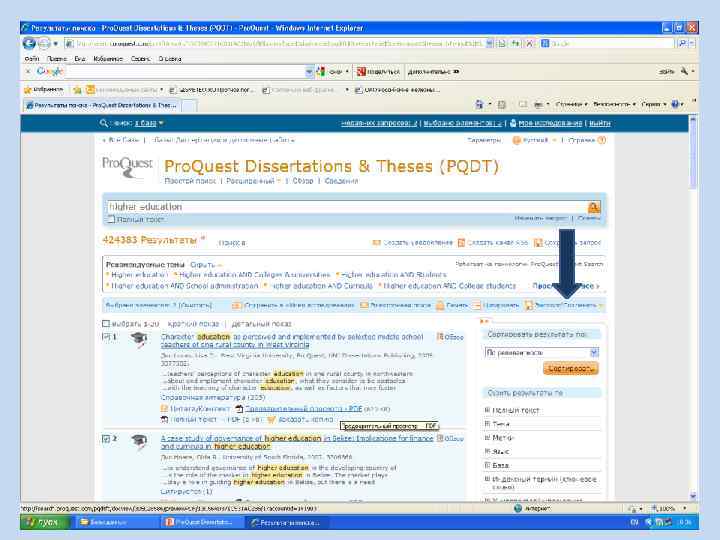Image resolution: width=720 pixels, height=540 pixels.
Task: Uncheck the checkbox of result 2
Action: coord(106,439)
